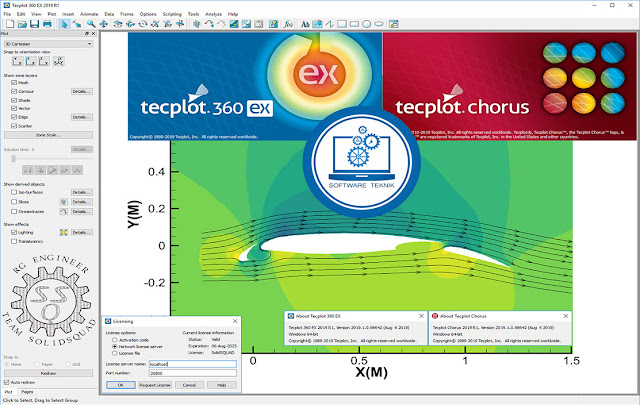Select Activation code license option
640x405 pixels.
115,340
